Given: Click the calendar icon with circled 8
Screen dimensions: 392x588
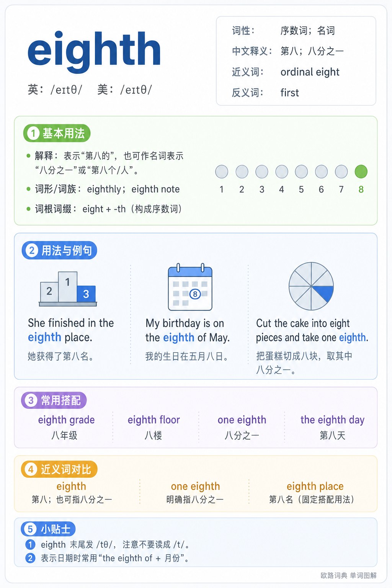Looking at the screenshot, I should pos(190,287).
